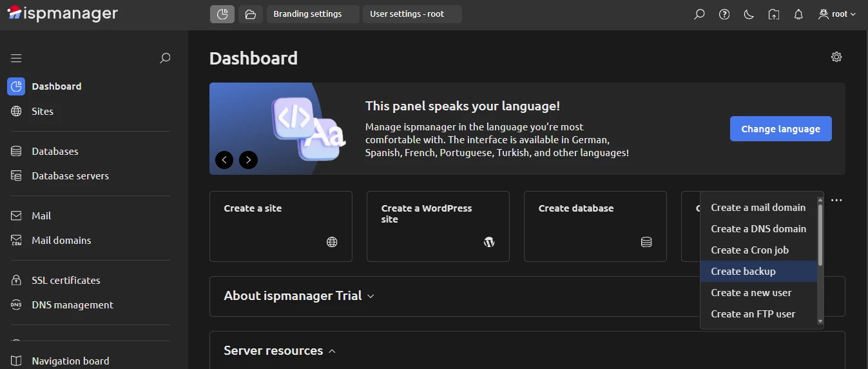Click the Create database card
Image resolution: width=868 pixels, height=369 pixels.
click(x=595, y=226)
